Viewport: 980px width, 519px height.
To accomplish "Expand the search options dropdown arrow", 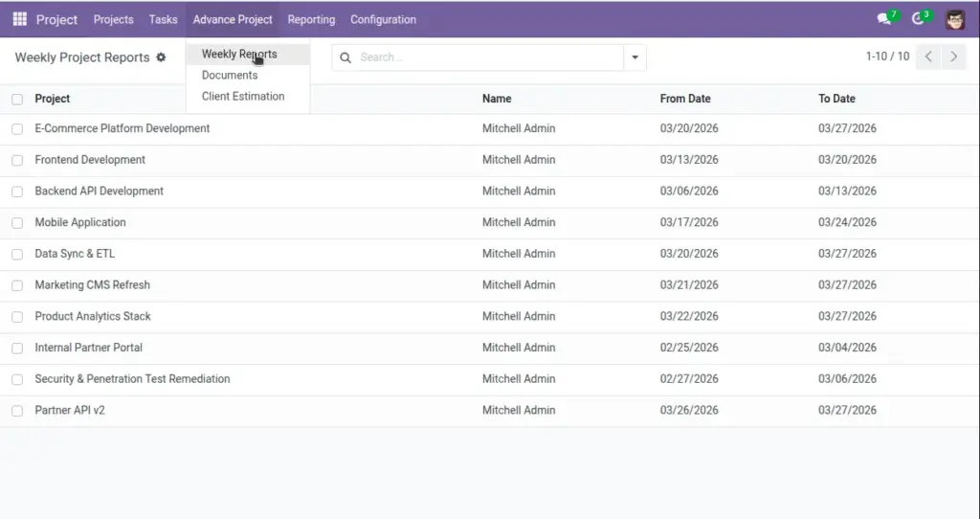I will click(635, 57).
